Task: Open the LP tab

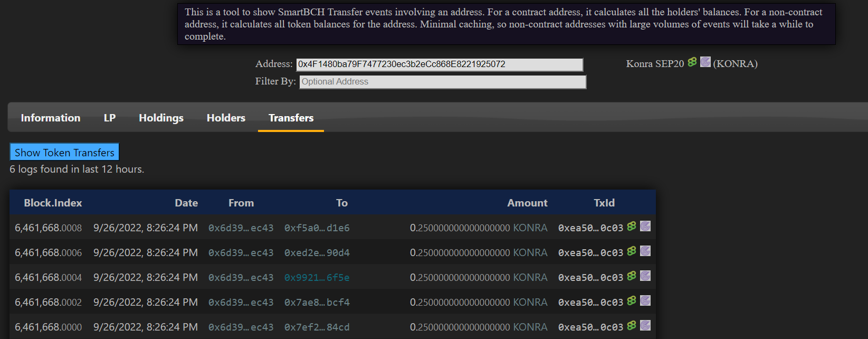Action: (x=110, y=118)
